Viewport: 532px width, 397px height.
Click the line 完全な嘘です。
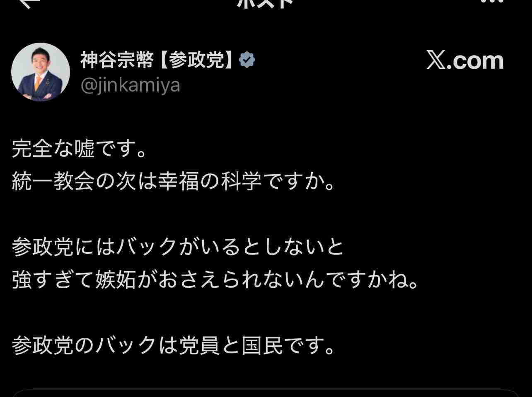point(80,149)
